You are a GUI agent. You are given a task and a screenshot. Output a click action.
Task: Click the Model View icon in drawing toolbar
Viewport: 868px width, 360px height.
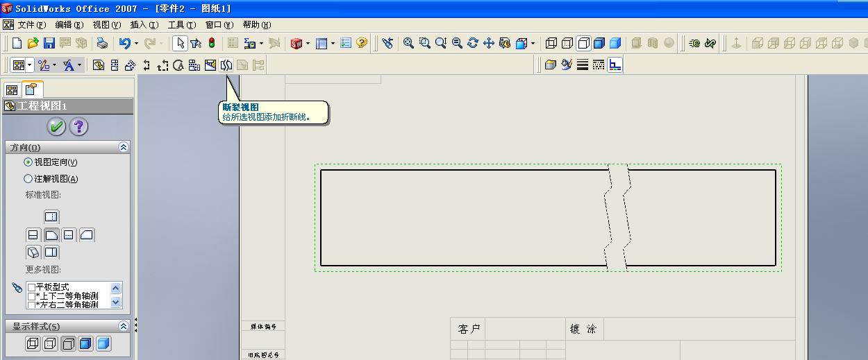(x=99, y=65)
